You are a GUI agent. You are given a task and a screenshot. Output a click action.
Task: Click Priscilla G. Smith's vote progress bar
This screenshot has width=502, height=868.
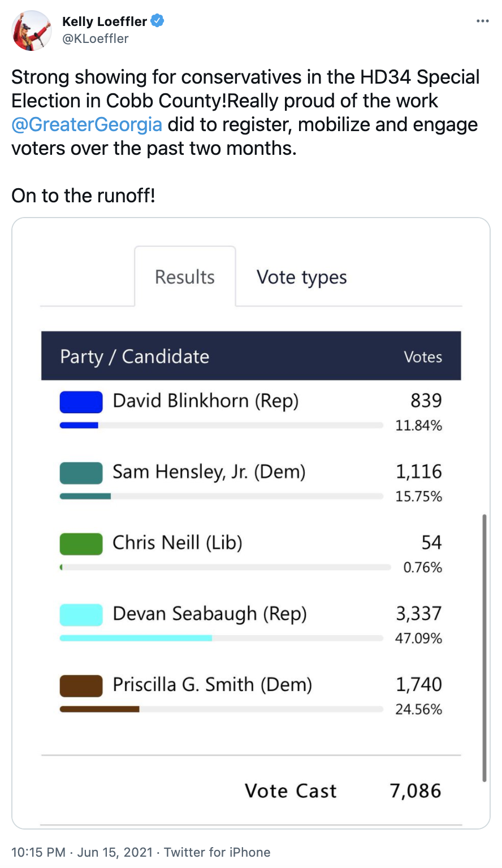point(221,709)
